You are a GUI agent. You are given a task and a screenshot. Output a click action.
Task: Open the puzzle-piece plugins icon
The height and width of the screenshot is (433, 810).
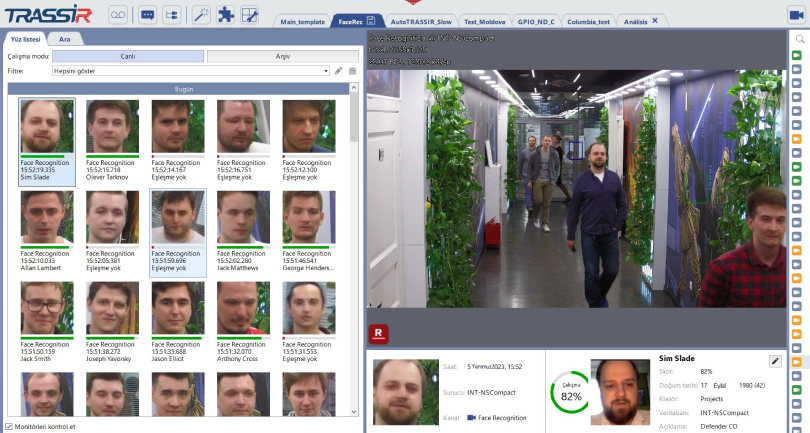[x=225, y=14]
